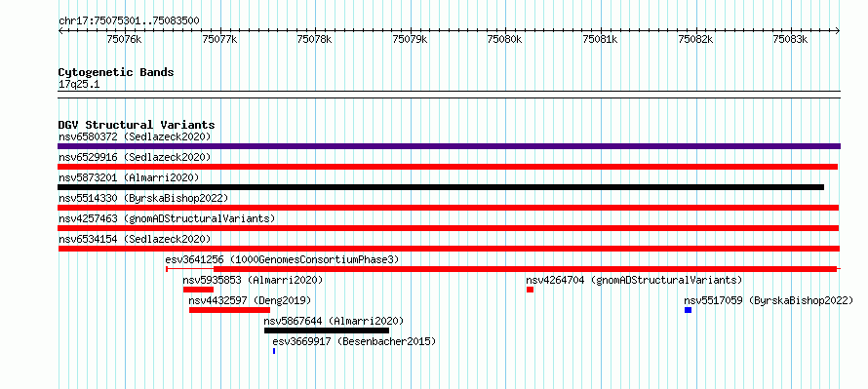Click the 75077k ruler tick label

pos(219,39)
